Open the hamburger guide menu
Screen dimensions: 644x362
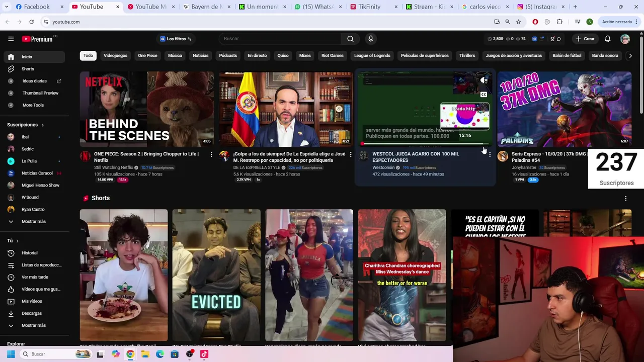pyautogui.click(x=11, y=39)
